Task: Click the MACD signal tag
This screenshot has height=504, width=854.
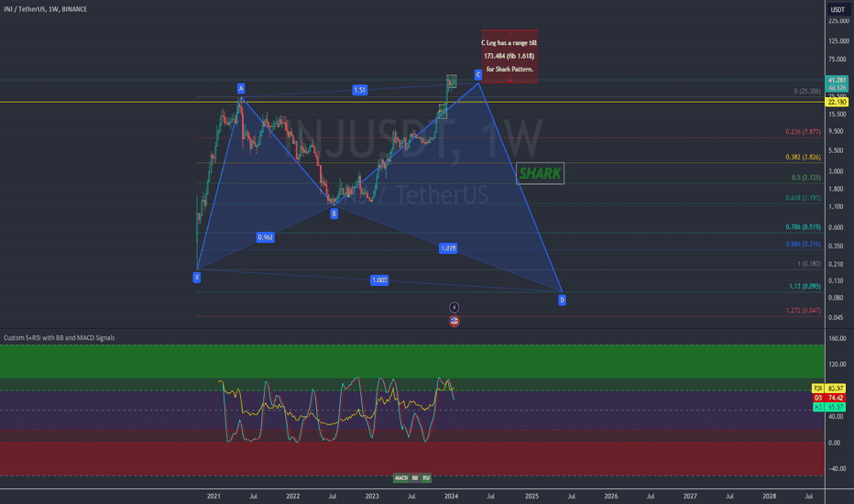Action: [x=400, y=477]
